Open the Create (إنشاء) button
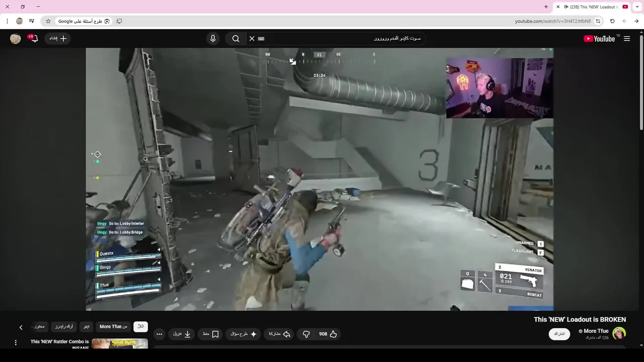Viewport: 644px width, 362px height. click(58, 38)
